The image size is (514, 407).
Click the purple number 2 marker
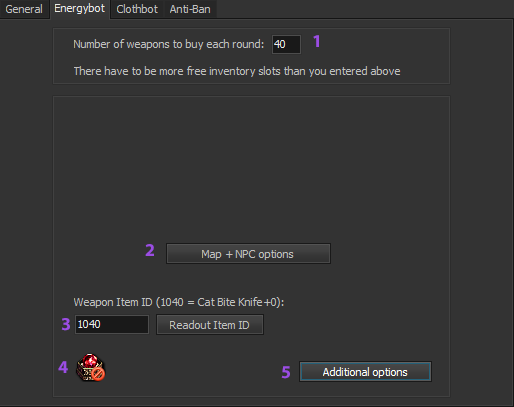[150, 250]
